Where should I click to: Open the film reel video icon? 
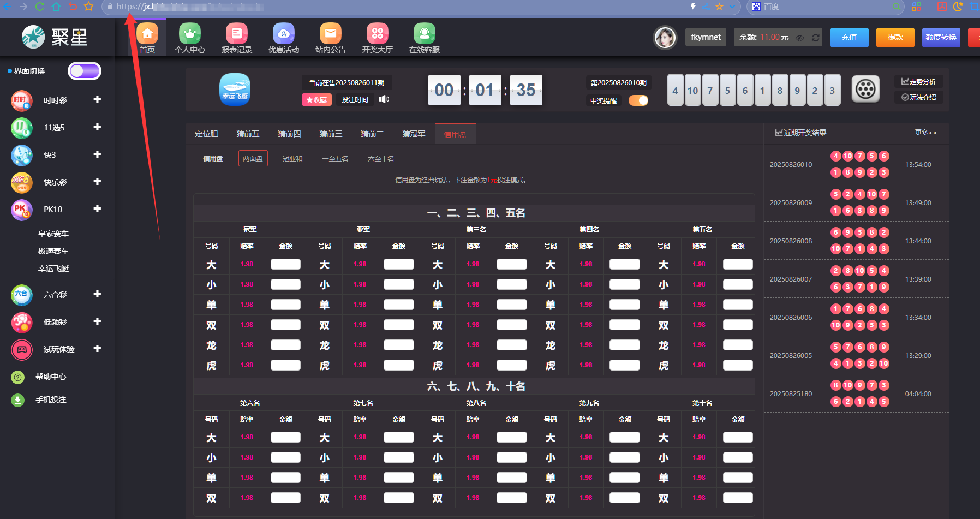[x=865, y=90]
